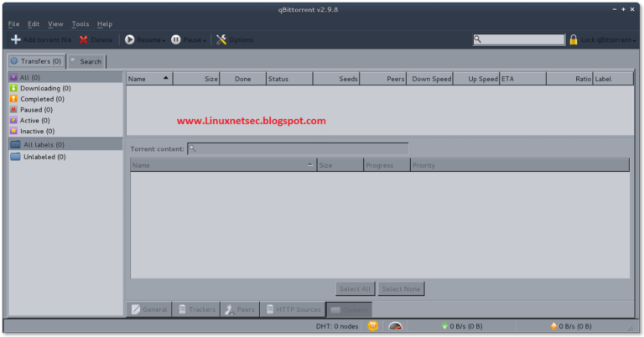Click the Unlabeled folder icon

[x=16, y=157]
